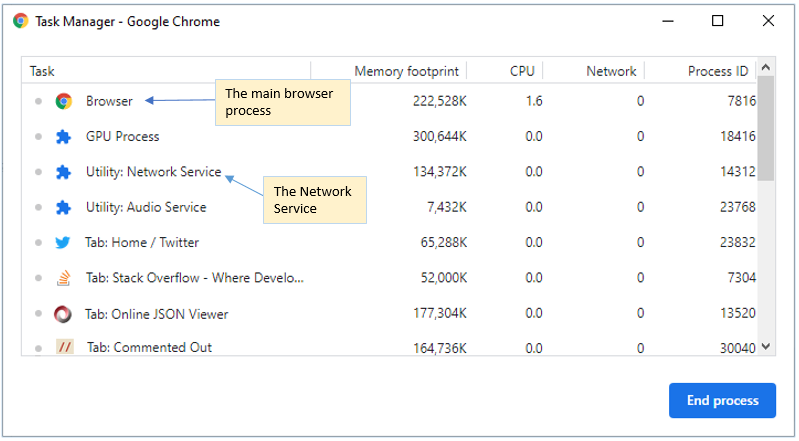Click process ID 13520
799x441 pixels.
737,313
